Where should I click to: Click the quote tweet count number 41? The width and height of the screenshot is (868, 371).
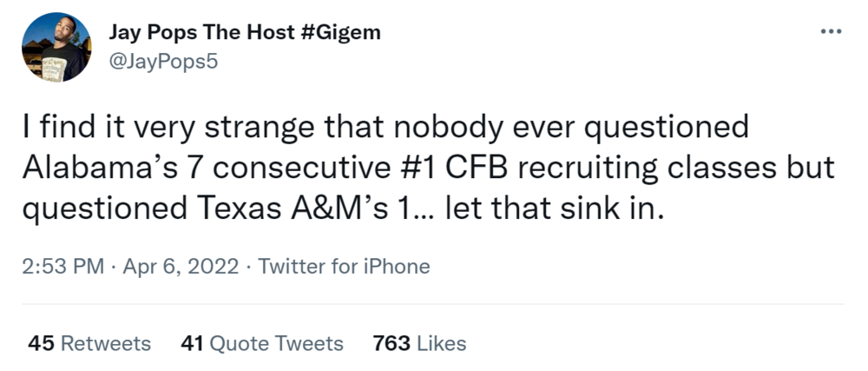pos(192,343)
